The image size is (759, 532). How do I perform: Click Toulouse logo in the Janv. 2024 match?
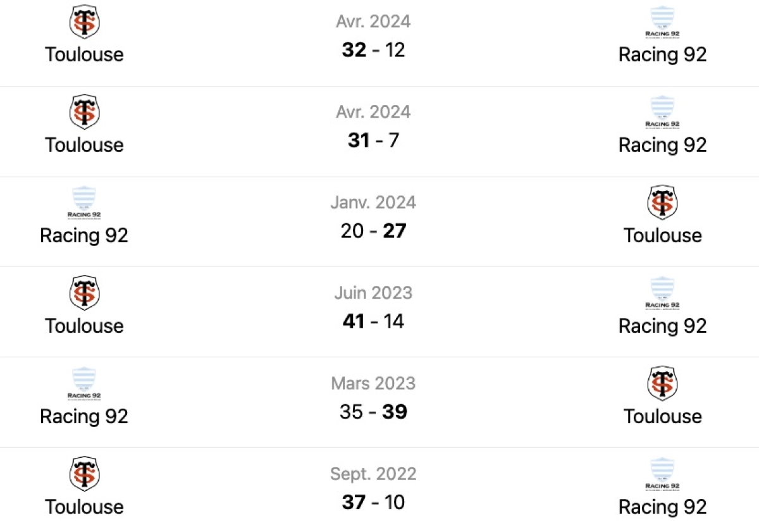[662, 202]
